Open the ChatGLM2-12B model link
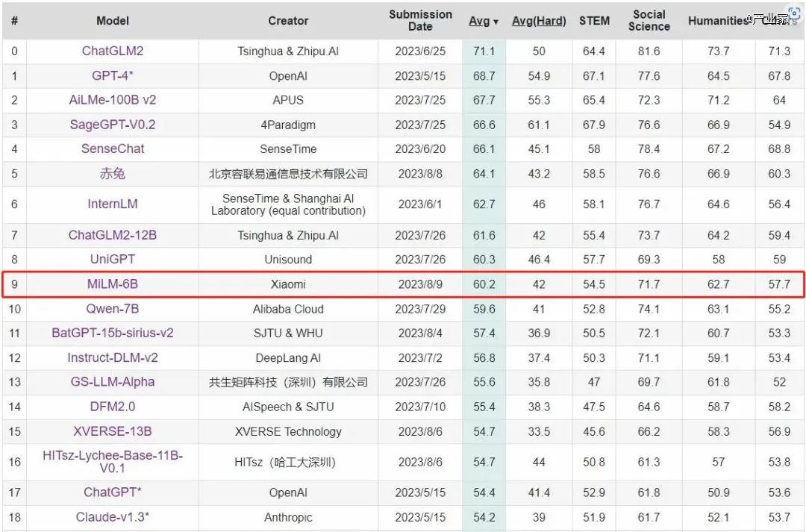Image resolution: width=806 pixels, height=532 pixels. (113, 235)
